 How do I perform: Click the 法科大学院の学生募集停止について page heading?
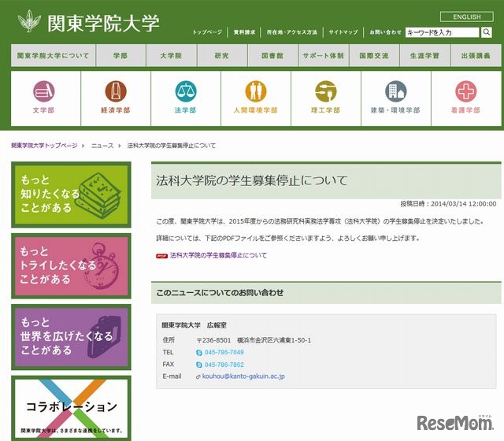point(252,180)
